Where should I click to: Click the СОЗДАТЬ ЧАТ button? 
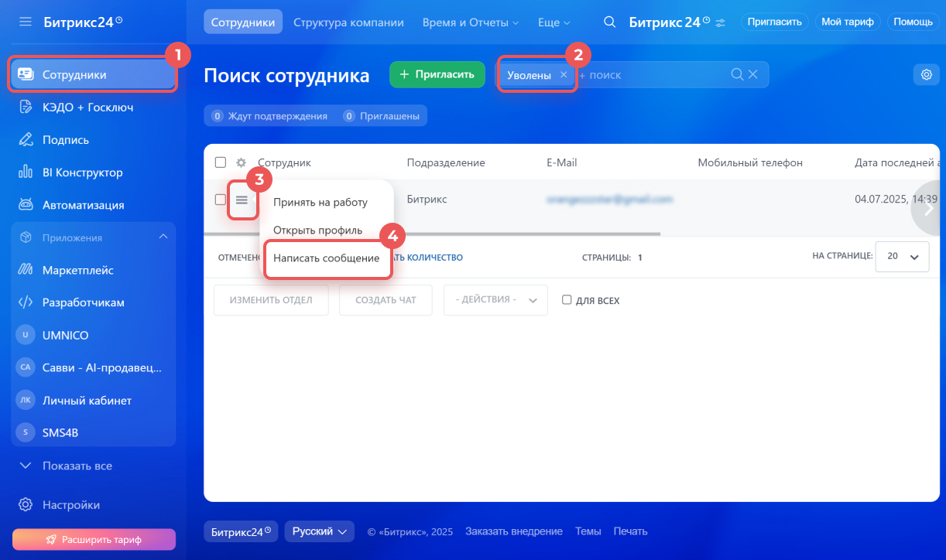(386, 300)
